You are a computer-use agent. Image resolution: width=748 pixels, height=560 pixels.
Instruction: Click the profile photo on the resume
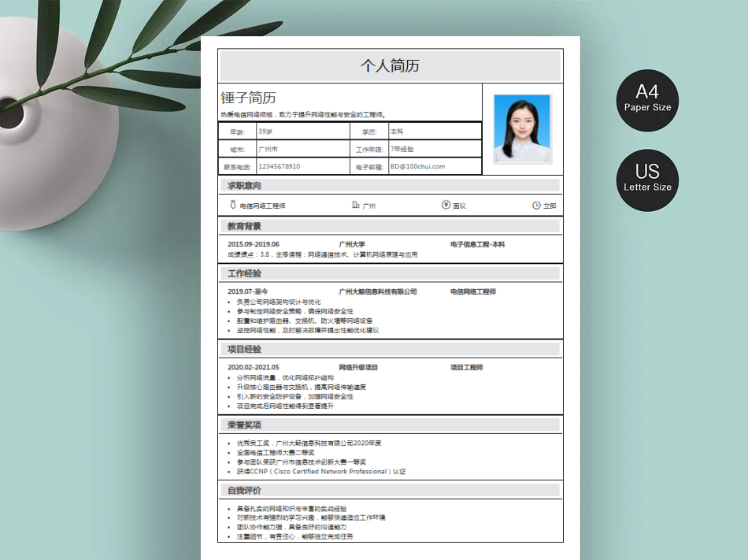pos(522,129)
